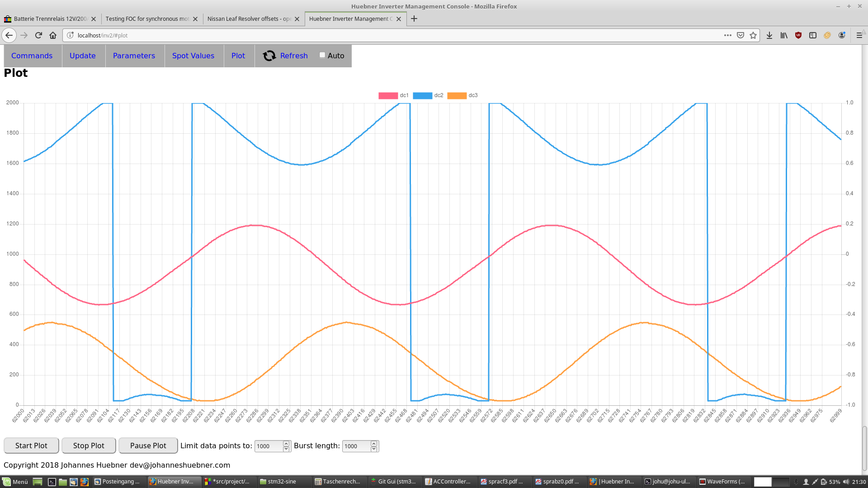Open the uBlock Origin shield icon
This screenshot has width=868, height=488.
point(798,35)
